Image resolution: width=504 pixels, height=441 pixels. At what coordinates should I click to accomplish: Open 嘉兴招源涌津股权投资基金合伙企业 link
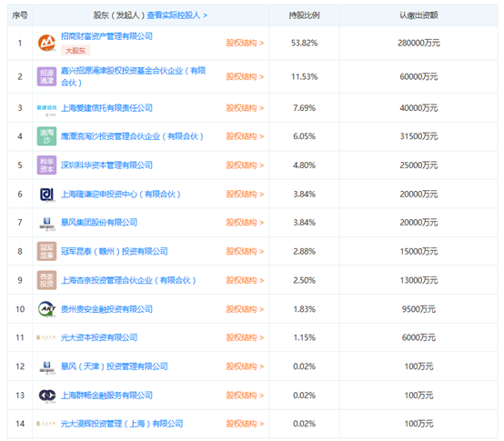(133, 76)
